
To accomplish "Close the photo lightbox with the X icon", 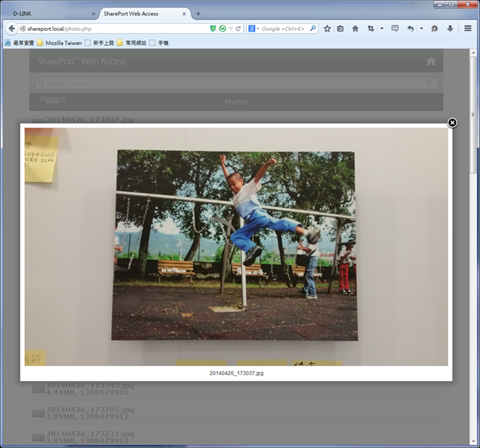I will click(452, 123).
